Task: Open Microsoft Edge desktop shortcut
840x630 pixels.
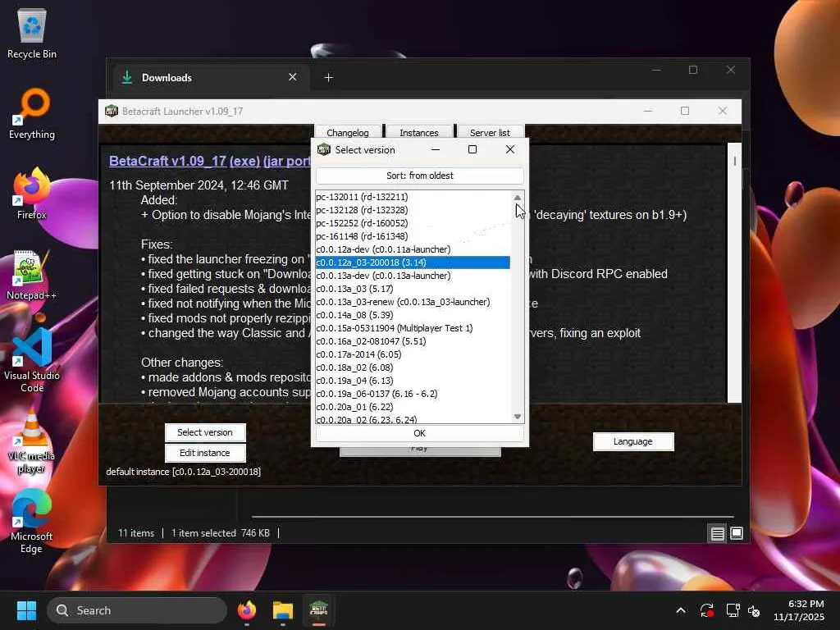Action: 32,522
